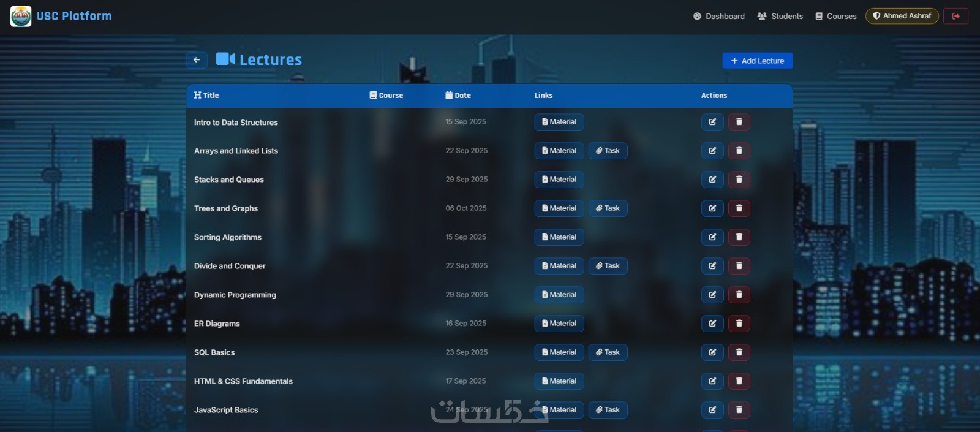The image size is (980, 432).
Task: Click the USC Platform brand text
Action: [x=74, y=16]
